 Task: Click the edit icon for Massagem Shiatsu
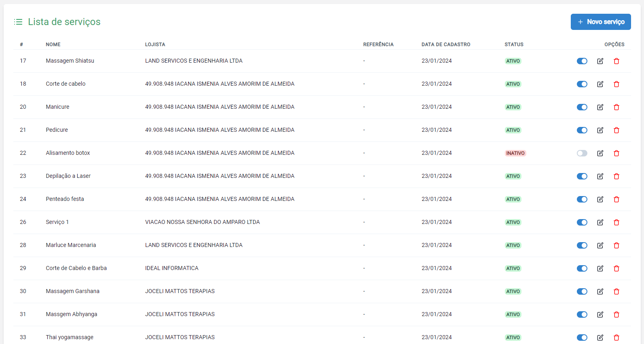pos(600,61)
